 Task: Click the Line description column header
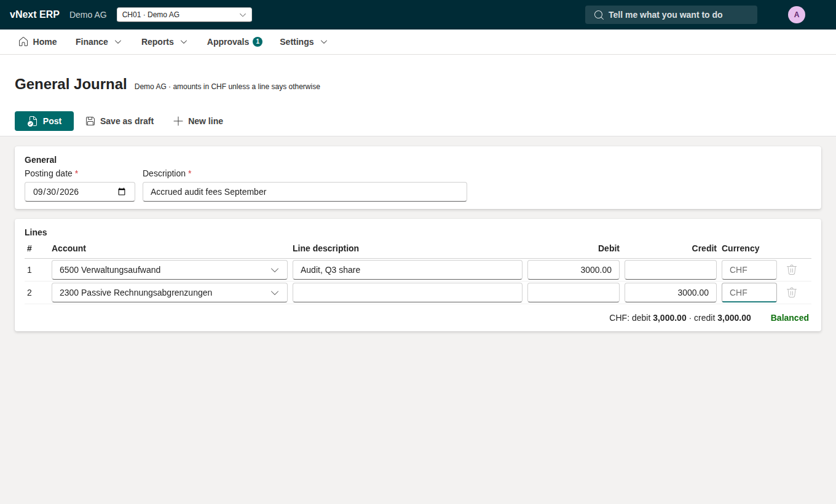tap(326, 248)
